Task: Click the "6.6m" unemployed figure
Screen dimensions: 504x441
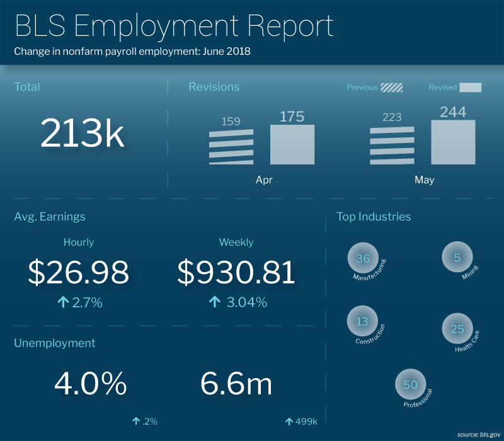Action: (x=236, y=383)
